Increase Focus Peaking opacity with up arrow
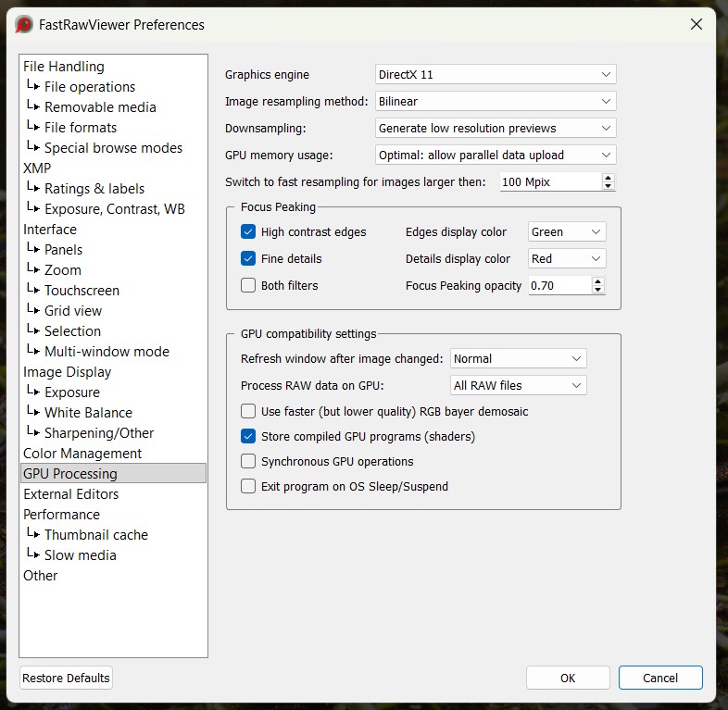 (x=598, y=281)
